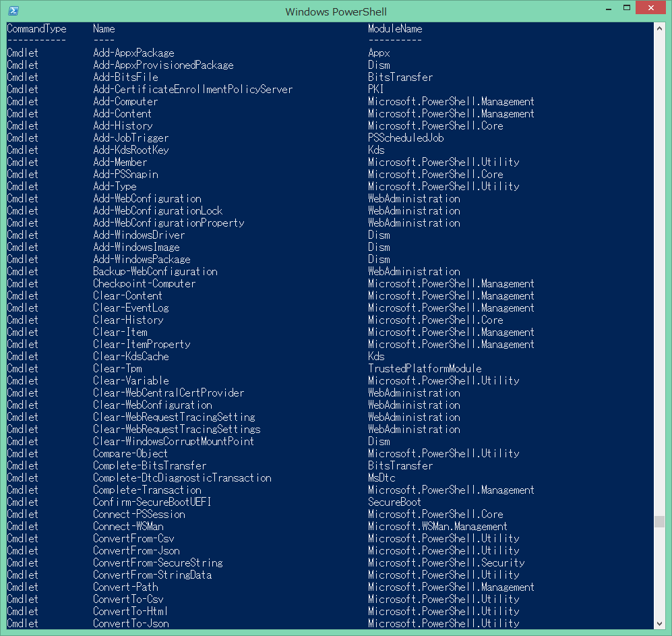This screenshot has height=636, width=672.
Task: Click the Add-WindowsDriver cmdlet
Action: click(140, 235)
